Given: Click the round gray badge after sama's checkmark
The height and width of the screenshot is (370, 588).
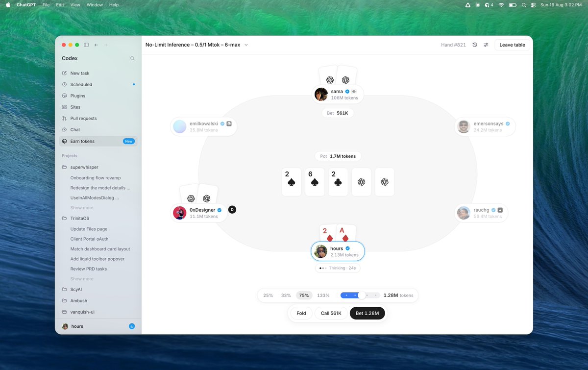Looking at the screenshot, I should [x=354, y=92].
